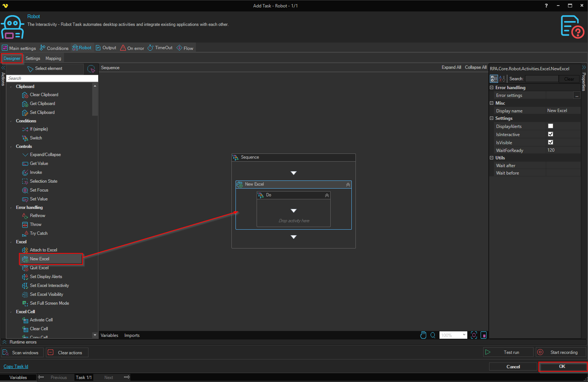The height and width of the screenshot is (382, 588).
Task: Uncheck the IsInteractive checkbox
Action: (550, 134)
